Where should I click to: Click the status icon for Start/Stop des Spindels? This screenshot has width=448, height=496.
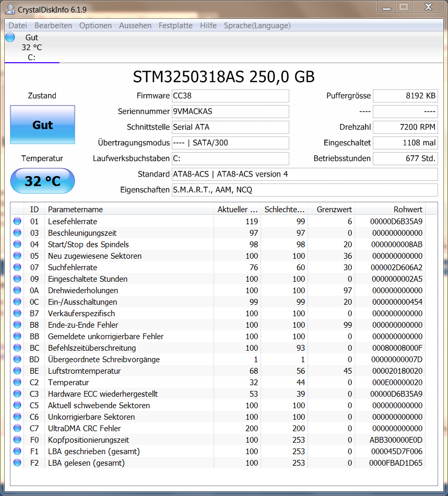point(17,244)
